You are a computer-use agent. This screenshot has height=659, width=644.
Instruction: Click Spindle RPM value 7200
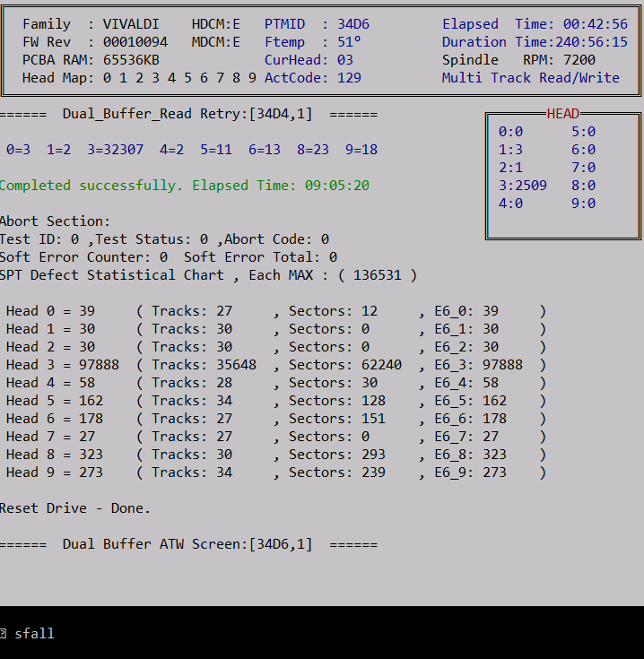point(579,60)
